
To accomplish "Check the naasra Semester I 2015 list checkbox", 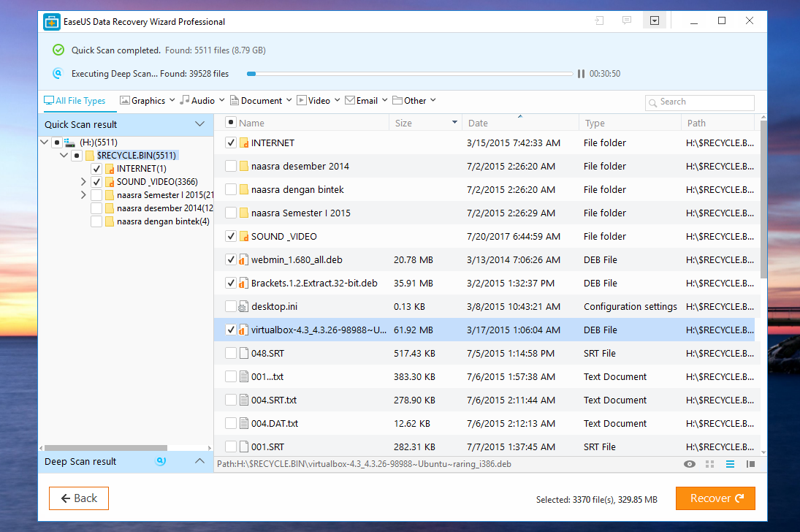I will click(x=231, y=213).
